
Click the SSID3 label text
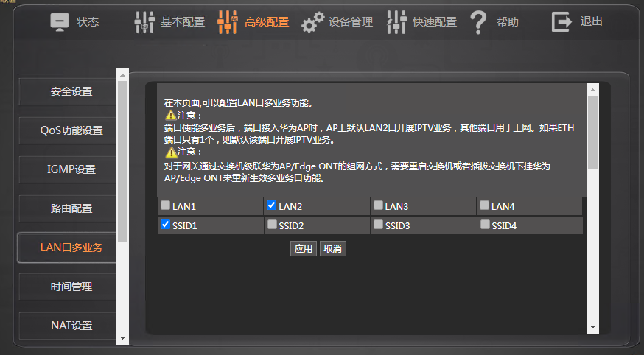pyautogui.click(x=398, y=225)
